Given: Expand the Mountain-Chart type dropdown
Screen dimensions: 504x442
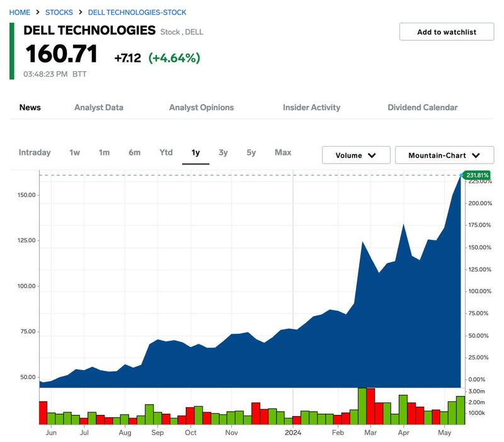Looking at the screenshot, I should [x=444, y=155].
